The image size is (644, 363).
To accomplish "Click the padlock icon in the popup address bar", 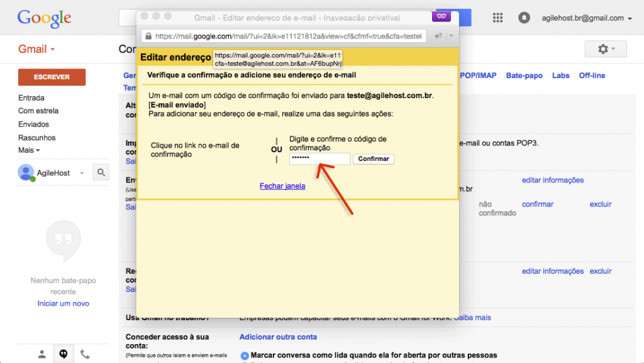I will click(x=148, y=36).
